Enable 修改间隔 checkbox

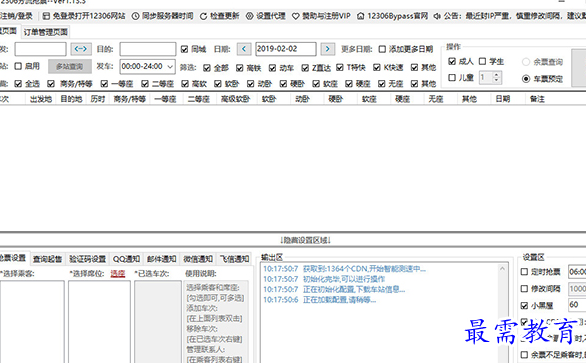tap(524, 289)
